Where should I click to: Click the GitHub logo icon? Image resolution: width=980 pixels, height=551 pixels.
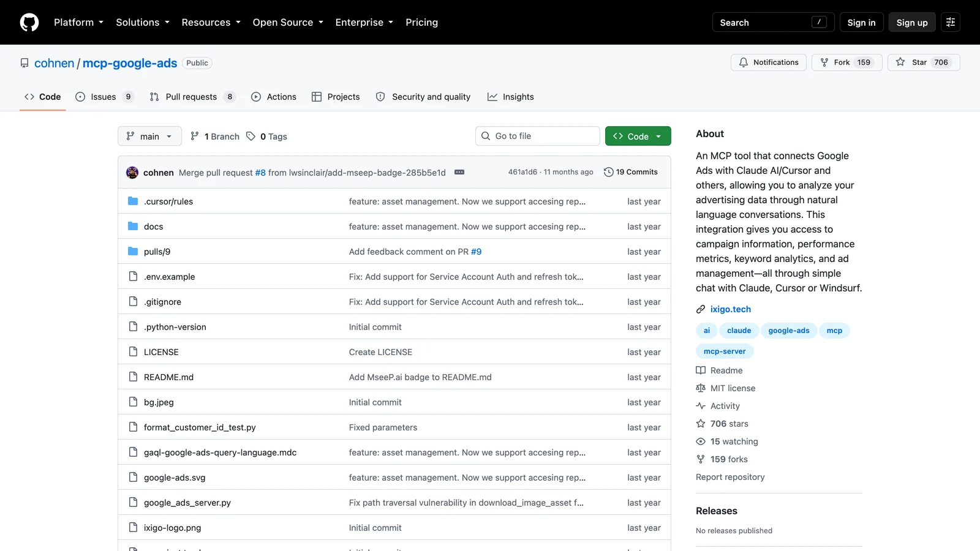(x=29, y=22)
